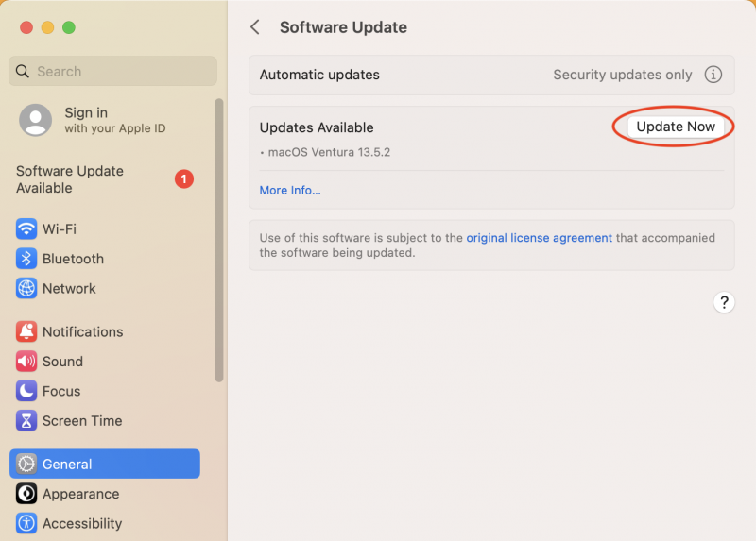Viewport: 756px width, 541px height.
Task: Open Appearance via its icon
Action: click(26, 494)
